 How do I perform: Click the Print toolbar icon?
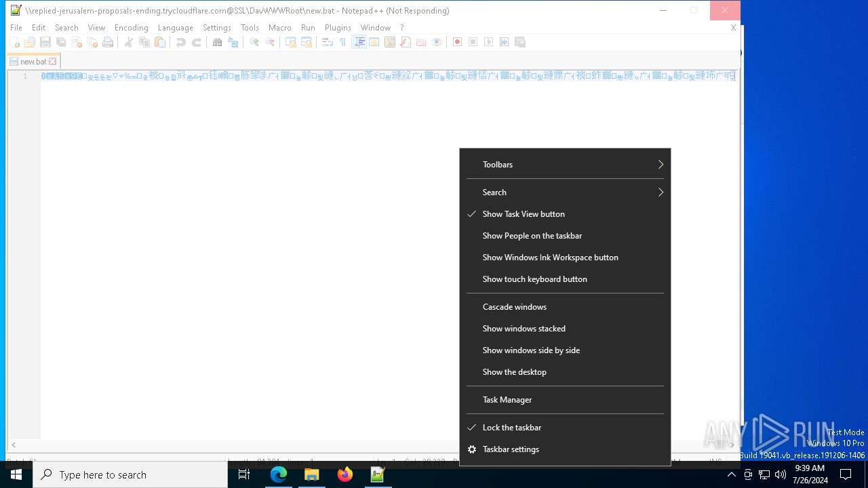108,42
